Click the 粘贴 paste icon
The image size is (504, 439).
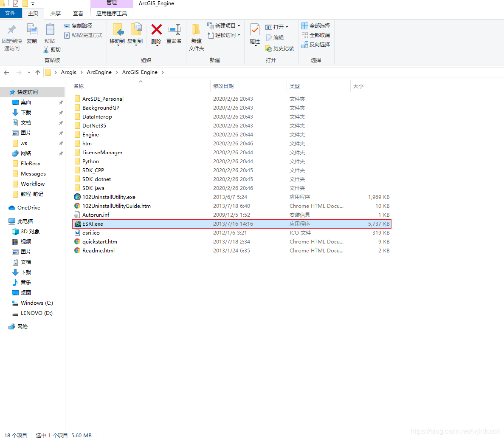[x=50, y=30]
